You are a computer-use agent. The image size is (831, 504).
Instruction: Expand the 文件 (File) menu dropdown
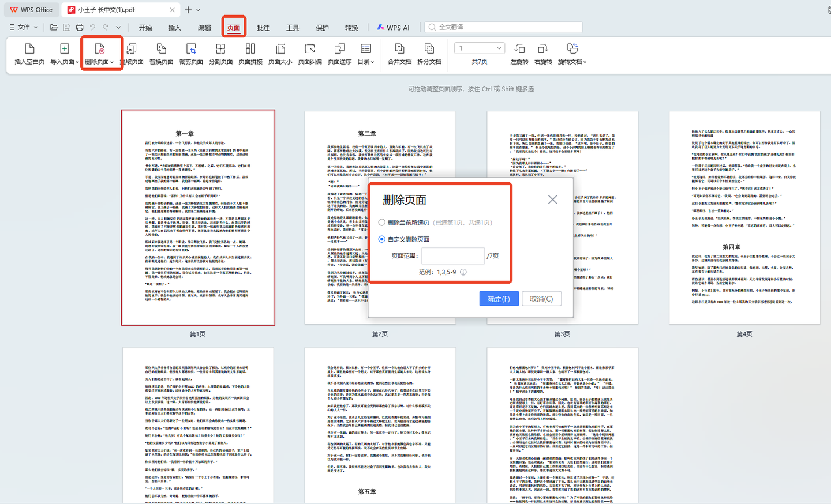coord(24,27)
